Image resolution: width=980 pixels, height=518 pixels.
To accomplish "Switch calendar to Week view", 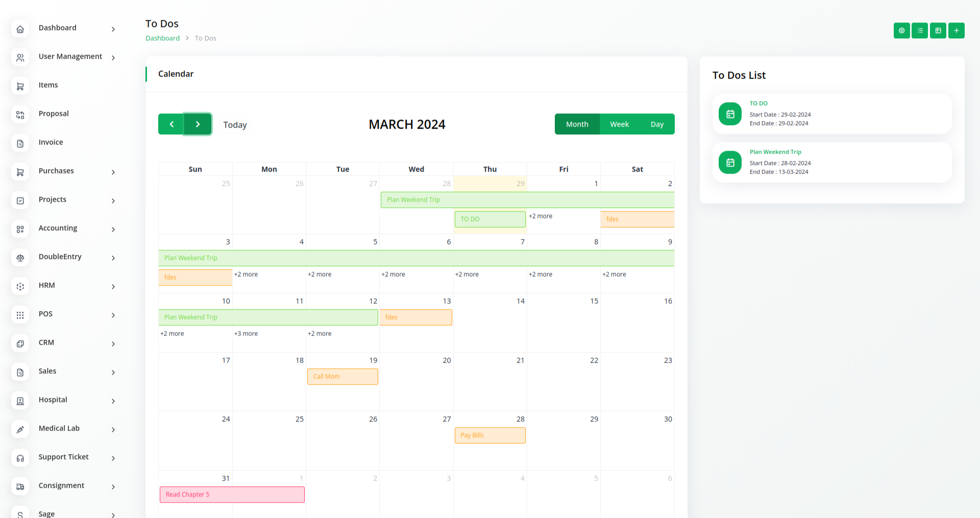I will tap(619, 124).
